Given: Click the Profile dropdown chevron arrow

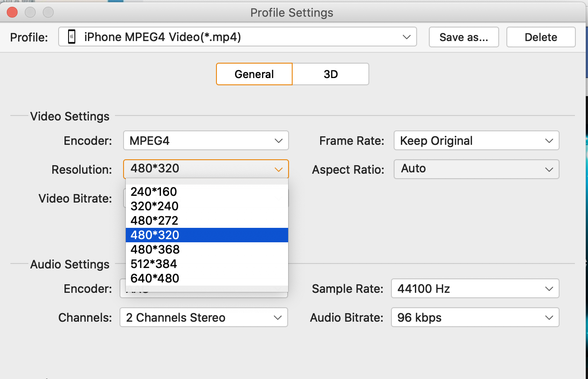Looking at the screenshot, I should click(x=406, y=37).
